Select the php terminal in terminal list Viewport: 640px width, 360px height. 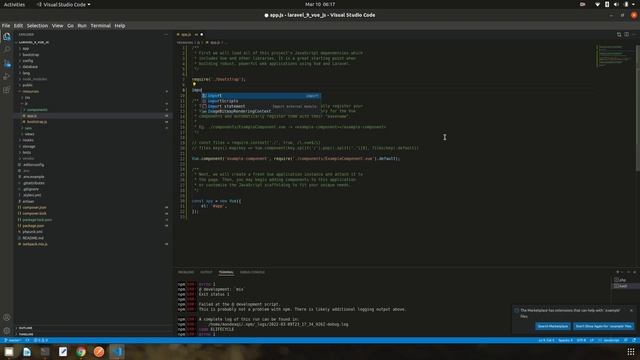click(624, 280)
